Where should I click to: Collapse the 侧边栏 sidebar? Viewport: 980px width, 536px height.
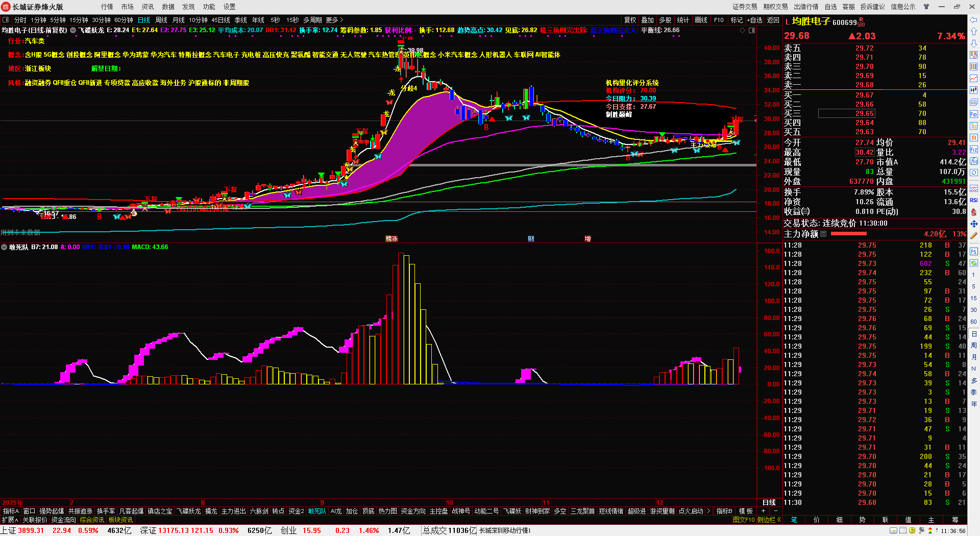(x=770, y=520)
